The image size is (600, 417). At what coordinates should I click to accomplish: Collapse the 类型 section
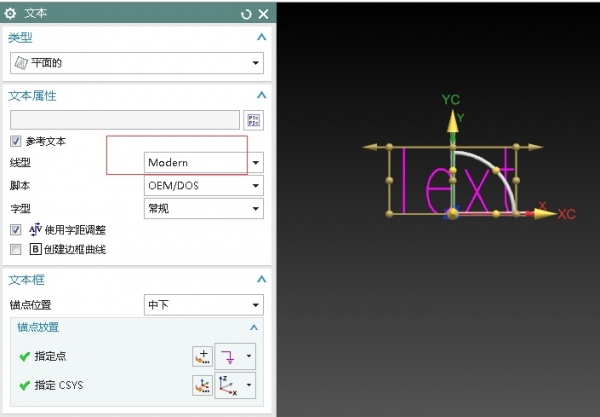click(x=261, y=37)
